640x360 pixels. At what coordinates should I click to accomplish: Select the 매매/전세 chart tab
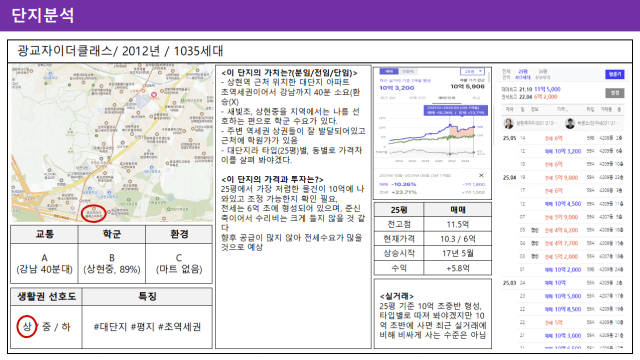point(447,98)
